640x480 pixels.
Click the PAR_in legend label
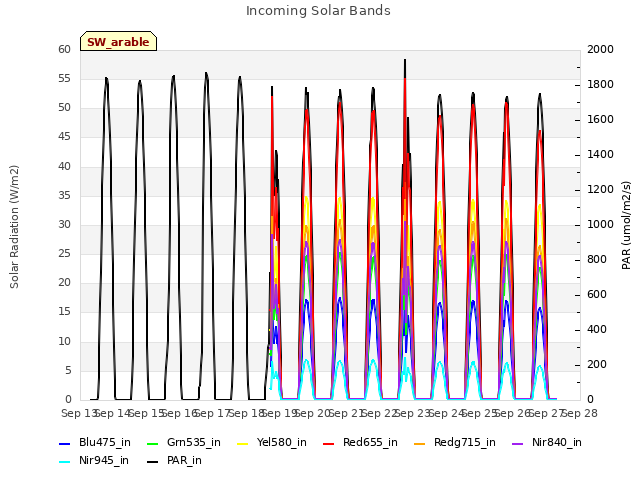pos(184,460)
